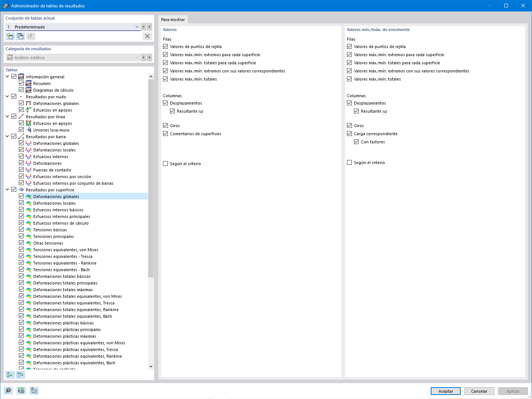Open the Predeterminado table set dropdown

137,27
